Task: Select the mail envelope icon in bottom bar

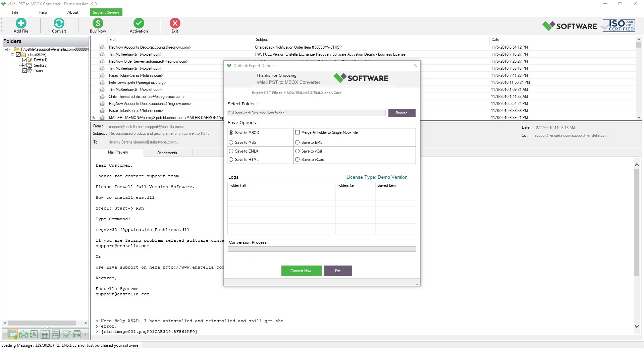Action: [x=23, y=334]
